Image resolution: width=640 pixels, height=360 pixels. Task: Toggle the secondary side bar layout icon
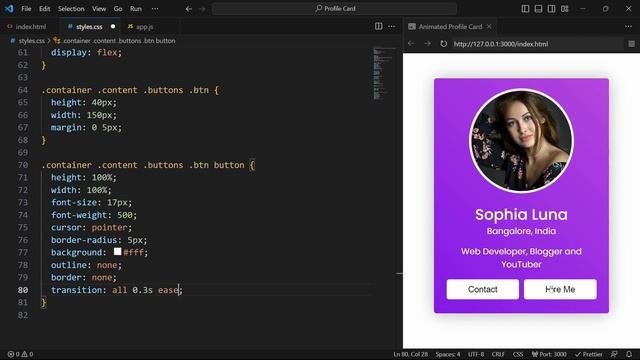pyautogui.click(x=551, y=9)
